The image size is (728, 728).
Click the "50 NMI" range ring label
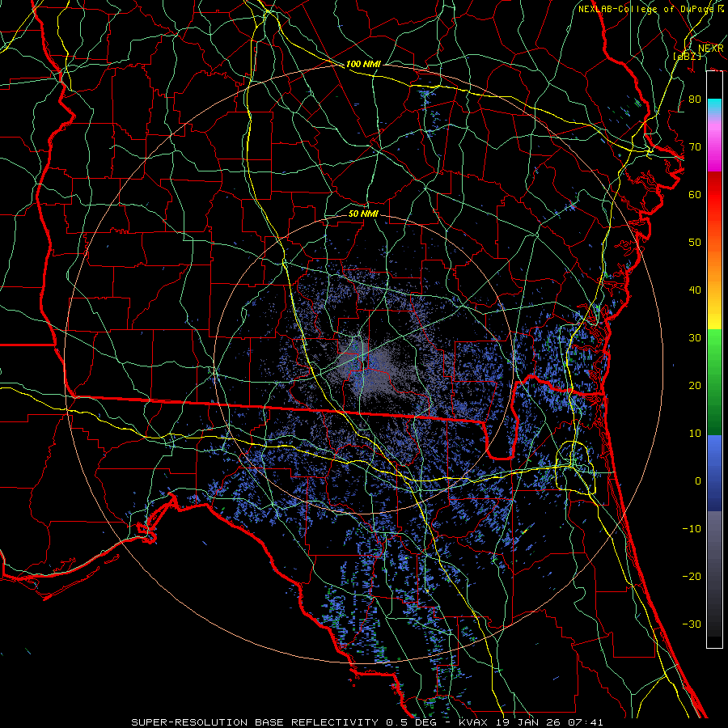click(x=363, y=214)
